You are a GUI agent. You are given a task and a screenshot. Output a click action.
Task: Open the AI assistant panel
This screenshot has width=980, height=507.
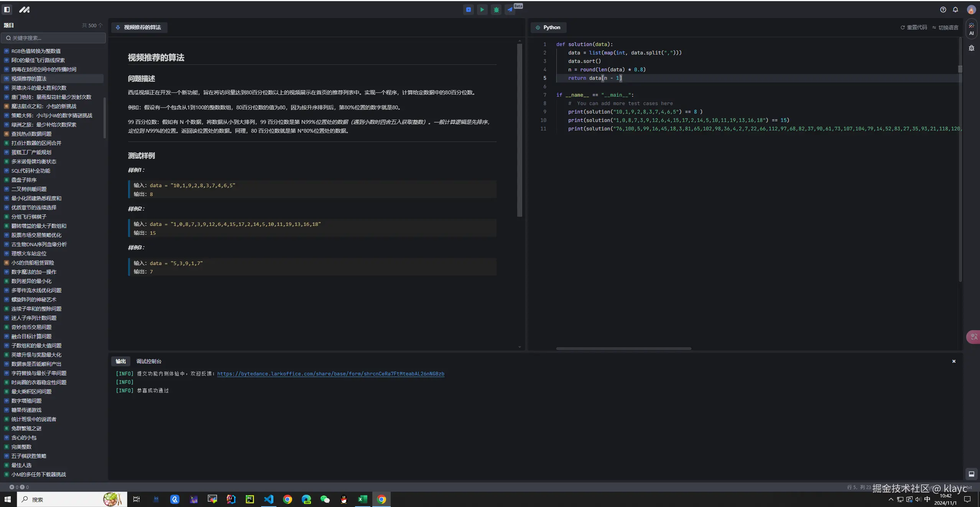tap(971, 29)
